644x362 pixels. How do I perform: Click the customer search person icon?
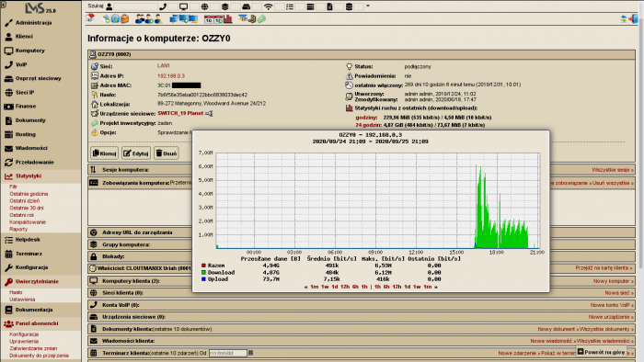[109, 6]
